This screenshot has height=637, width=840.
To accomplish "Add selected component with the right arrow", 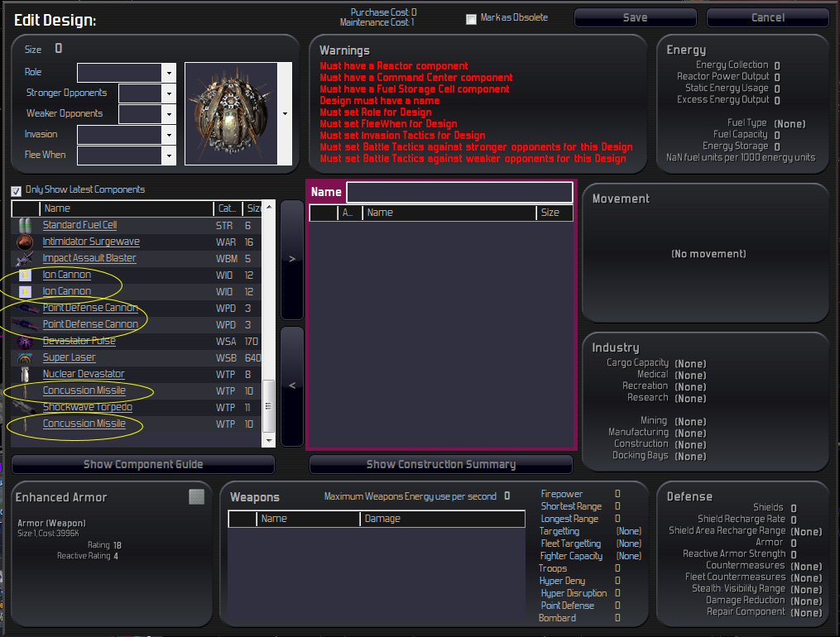I will (292, 260).
